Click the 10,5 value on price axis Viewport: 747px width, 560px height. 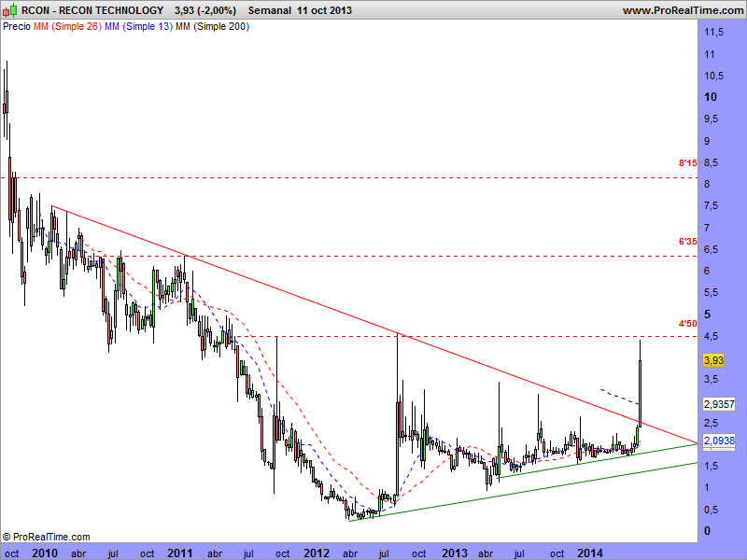click(x=713, y=76)
